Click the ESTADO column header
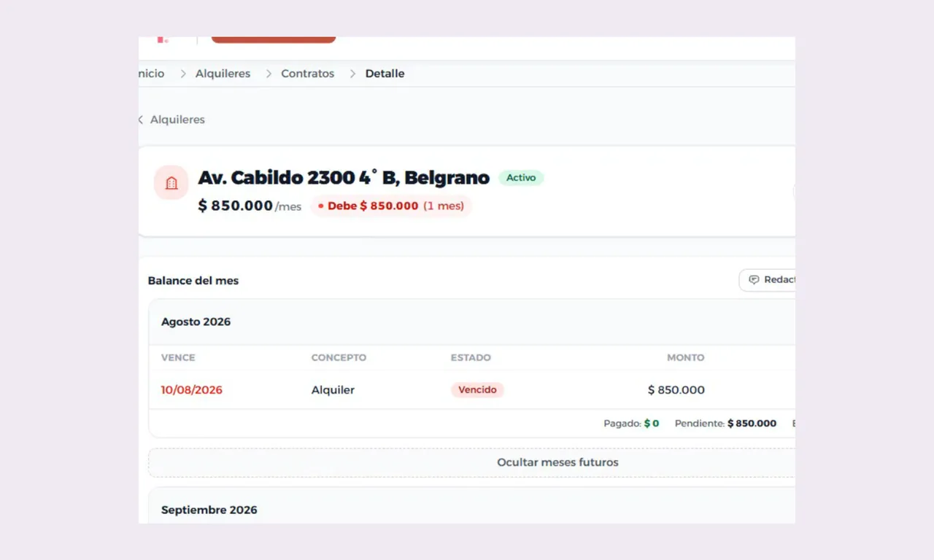The width and height of the screenshot is (934, 560). pyautogui.click(x=471, y=357)
